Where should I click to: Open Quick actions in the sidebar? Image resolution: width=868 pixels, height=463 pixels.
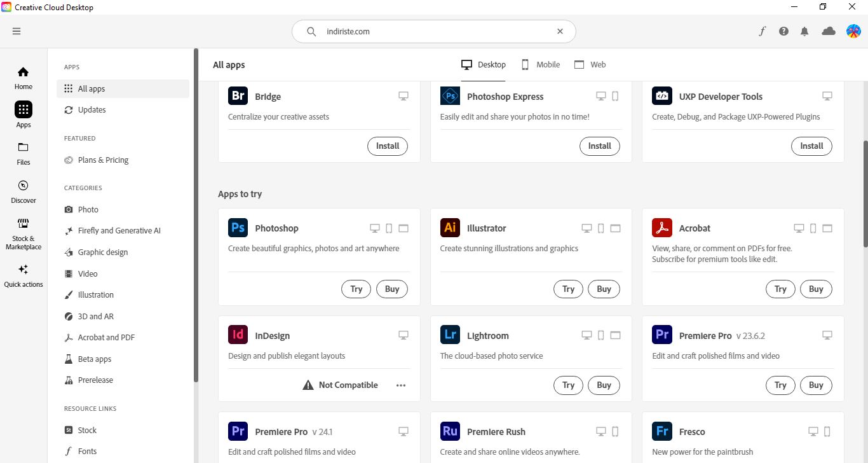(24, 276)
